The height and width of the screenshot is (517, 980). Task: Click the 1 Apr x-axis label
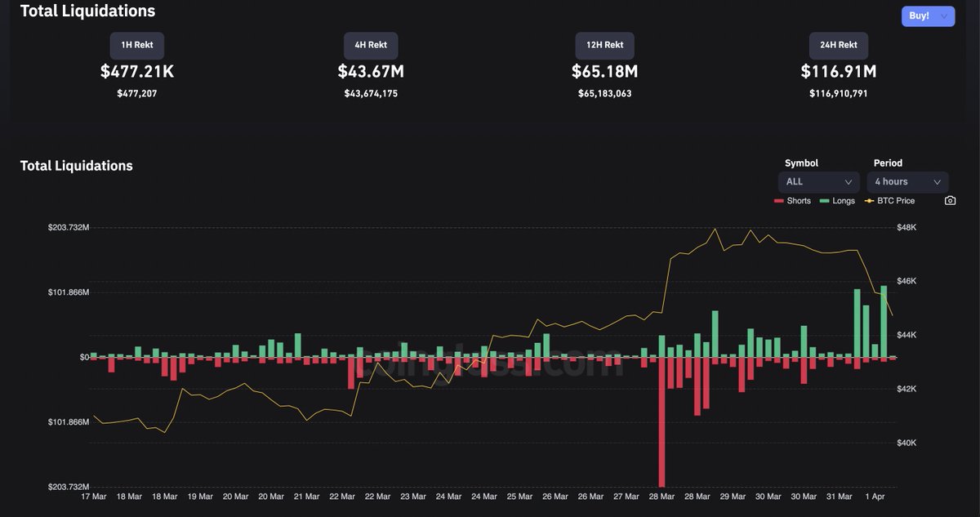(875, 496)
